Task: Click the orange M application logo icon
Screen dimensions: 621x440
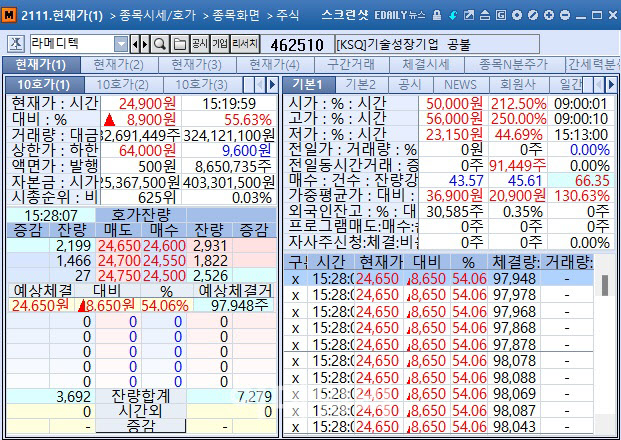Action: pyautogui.click(x=9, y=15)
